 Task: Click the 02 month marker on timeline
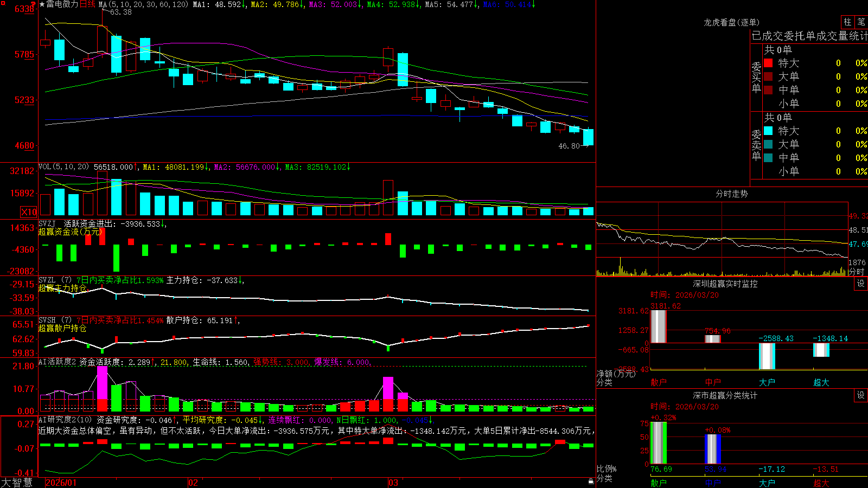193,483
